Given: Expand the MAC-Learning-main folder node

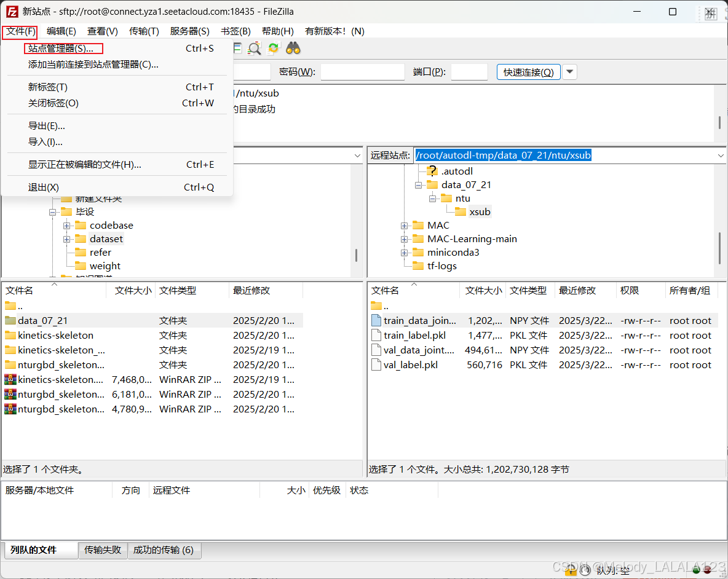Looking at the screenshot, I should click(405, 239).
